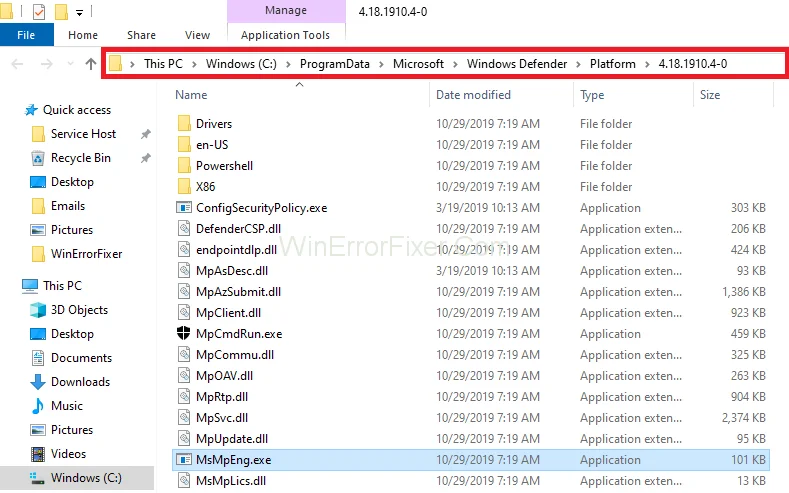Click the MpCmdRun.exe shield icon

[184, 334]
